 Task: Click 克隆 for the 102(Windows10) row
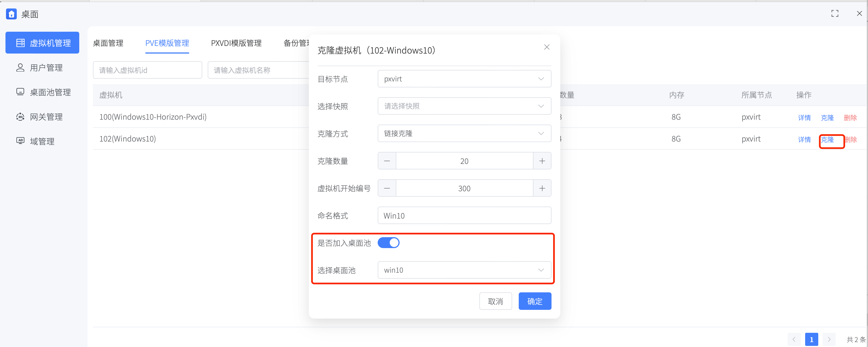[827, 139]
